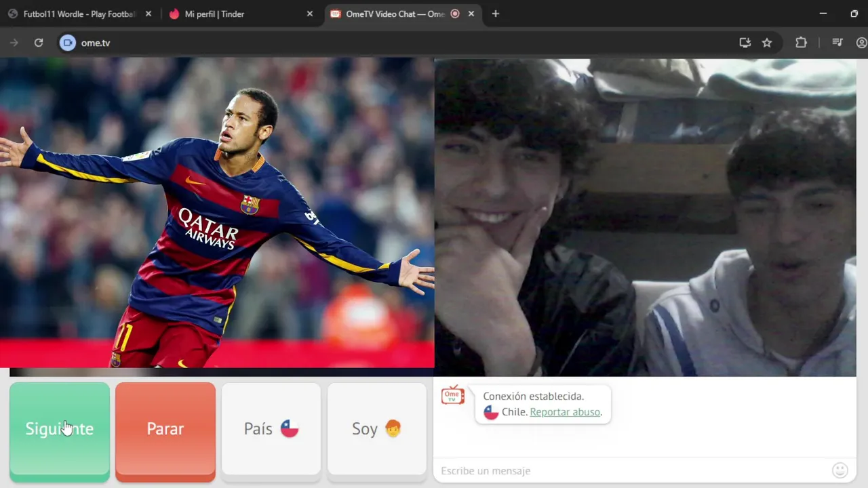Click the Parar button
This screenshot has height=488, width=868.
coord(165,432)
